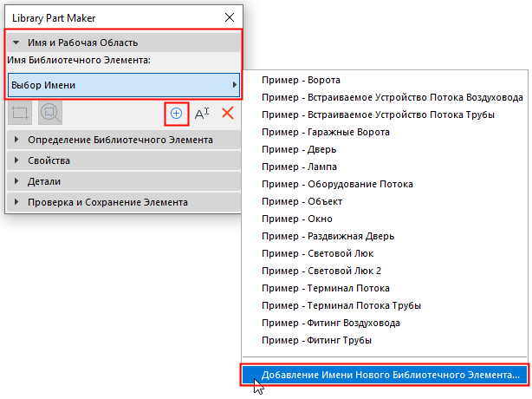532x399 pixels.
Task: Click the red delete X icon
Action: 228,113
